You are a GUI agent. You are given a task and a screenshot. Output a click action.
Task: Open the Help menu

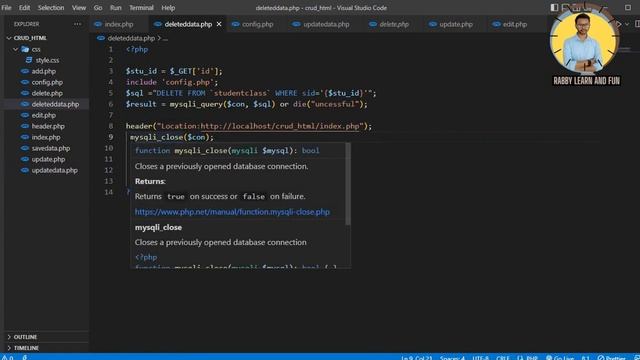(x=168, y=8)
